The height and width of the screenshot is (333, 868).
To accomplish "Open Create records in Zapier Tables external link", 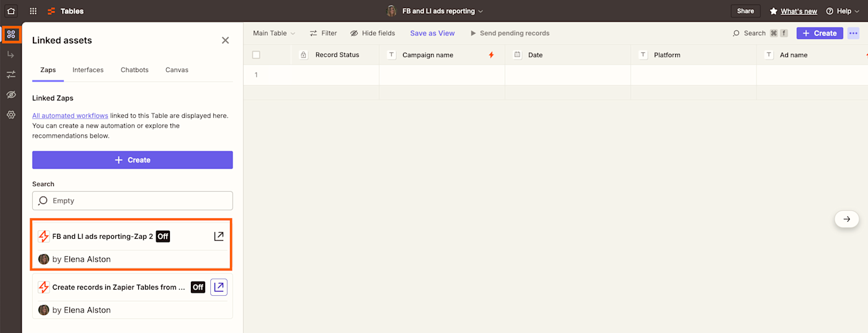I will pyautogui.click(x=219, y=287).
